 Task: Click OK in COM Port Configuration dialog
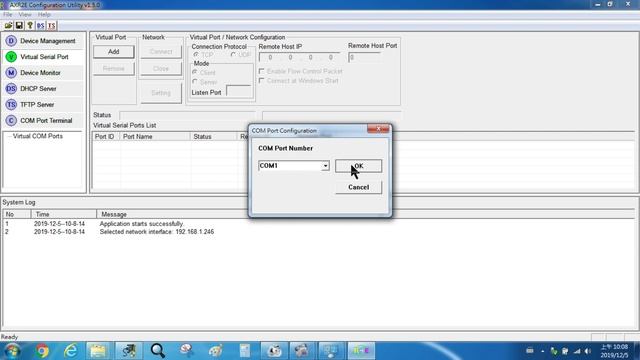click(358, 166)
